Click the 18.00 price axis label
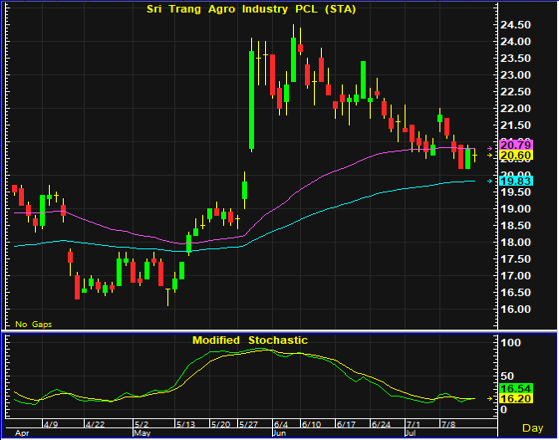Viewport: 559px width, 440px height. (516, 242)
